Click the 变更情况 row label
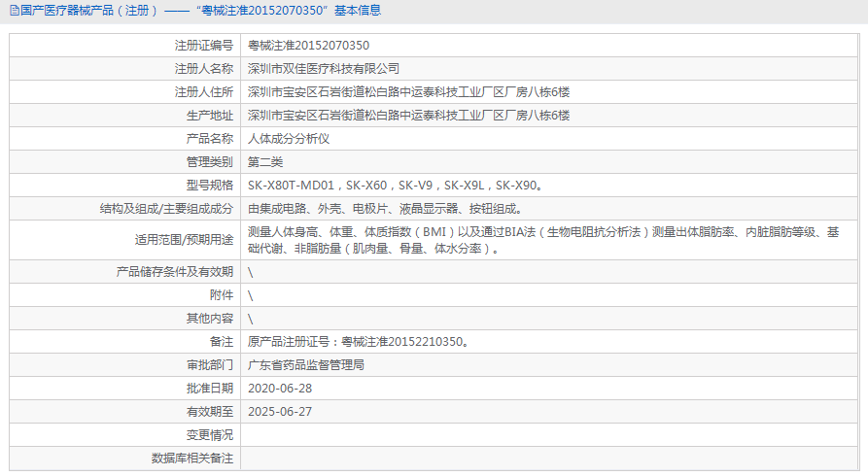Viewport: 868px width, 476px height. [209, 435]
